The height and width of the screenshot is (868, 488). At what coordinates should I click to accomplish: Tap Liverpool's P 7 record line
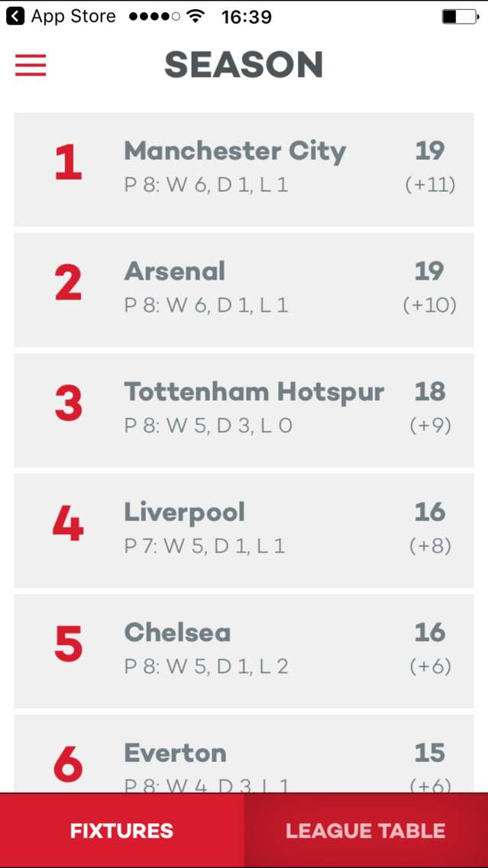(205, 546)
